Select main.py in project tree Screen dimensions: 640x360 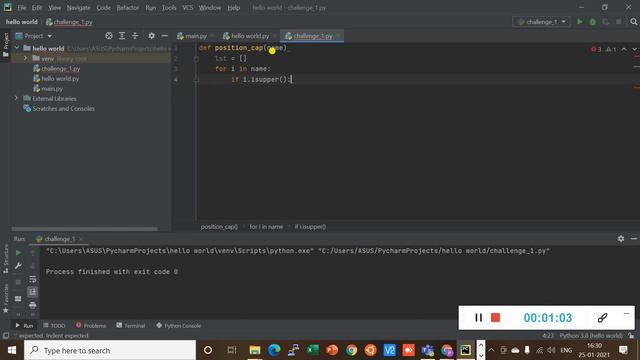tap(52, 89)
